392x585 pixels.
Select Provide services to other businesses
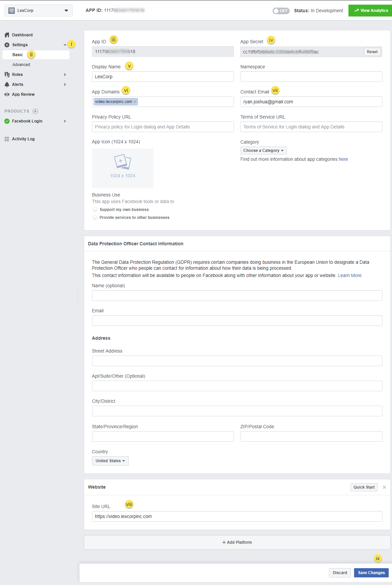95,218
